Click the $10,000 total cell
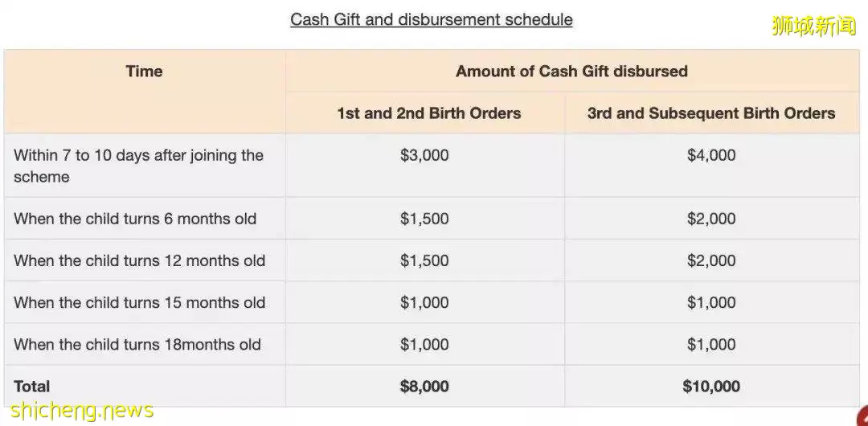This screenshot has height=426, width=868. coord(711,386)
